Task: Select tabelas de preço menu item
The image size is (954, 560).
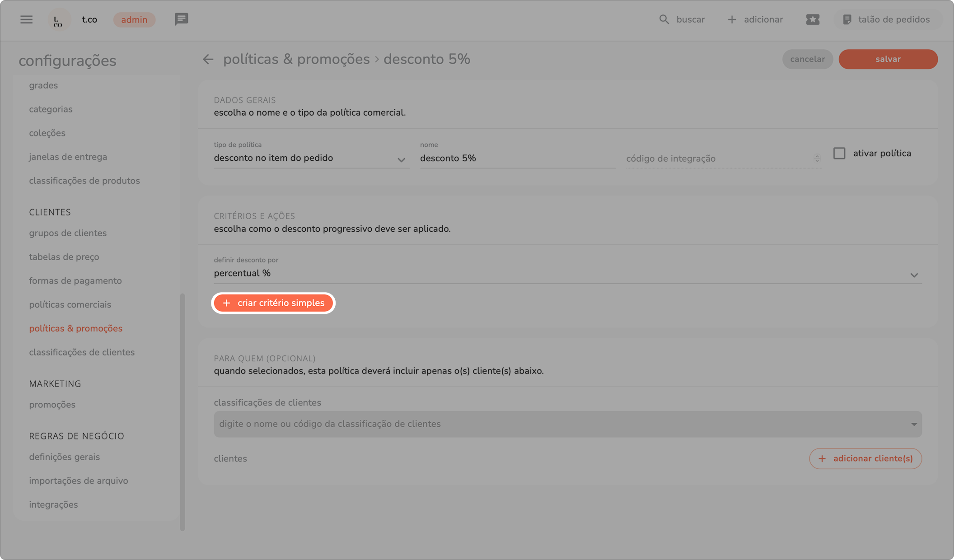Action: tap(64, 257)
